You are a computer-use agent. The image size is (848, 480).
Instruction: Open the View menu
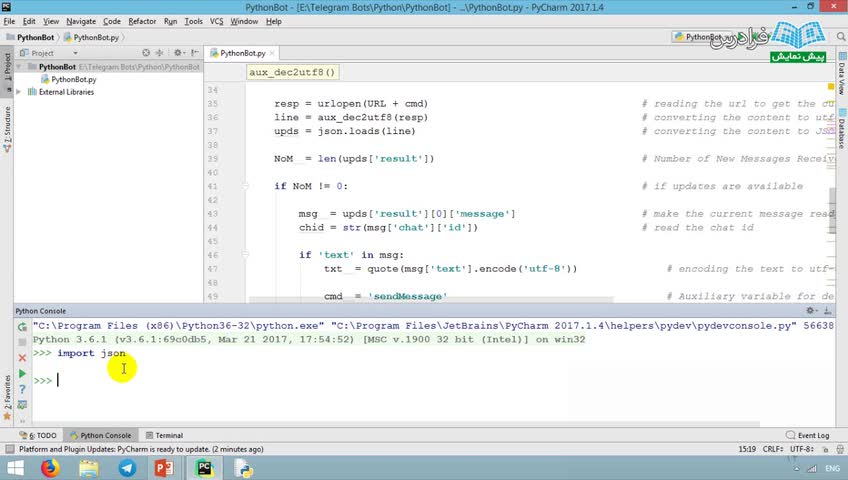click(51, 21)
